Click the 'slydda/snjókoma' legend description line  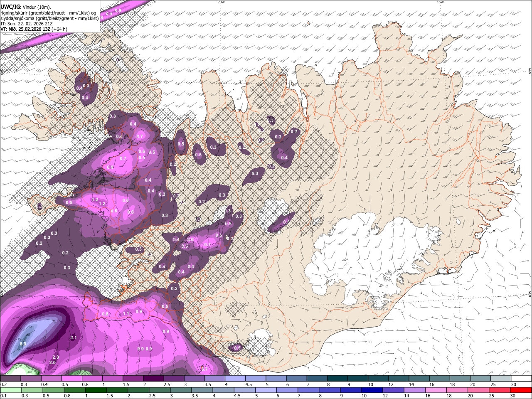coord(49,18)
